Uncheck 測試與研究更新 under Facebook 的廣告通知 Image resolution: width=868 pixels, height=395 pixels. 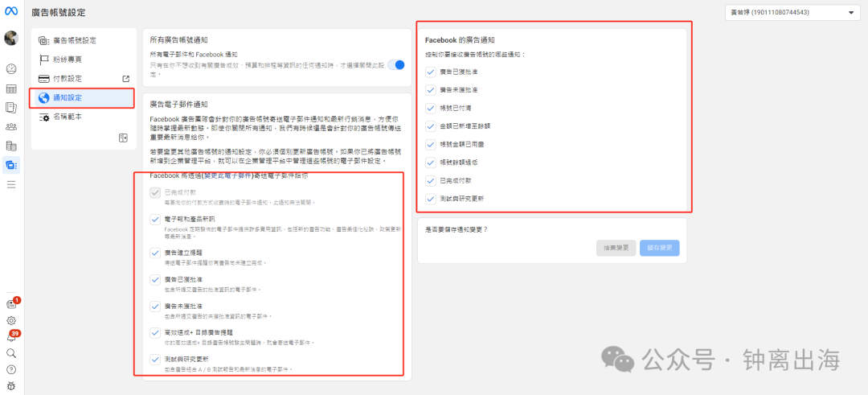430,199
